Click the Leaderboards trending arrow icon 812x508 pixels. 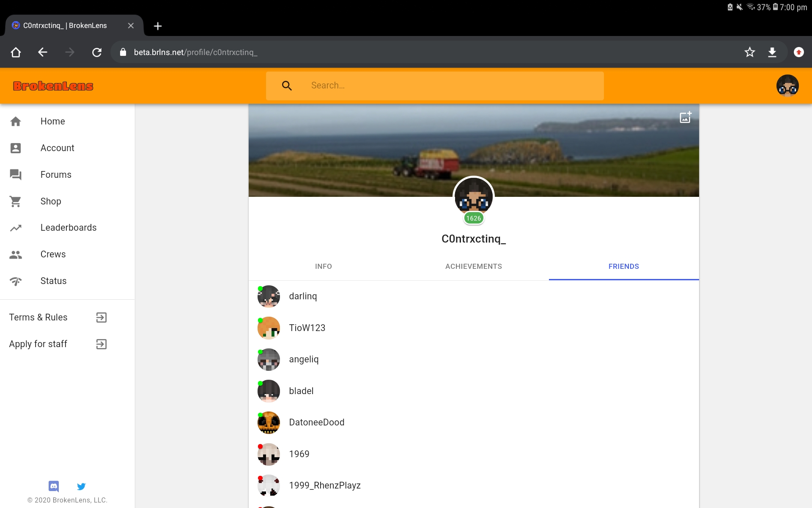[16, 228]
